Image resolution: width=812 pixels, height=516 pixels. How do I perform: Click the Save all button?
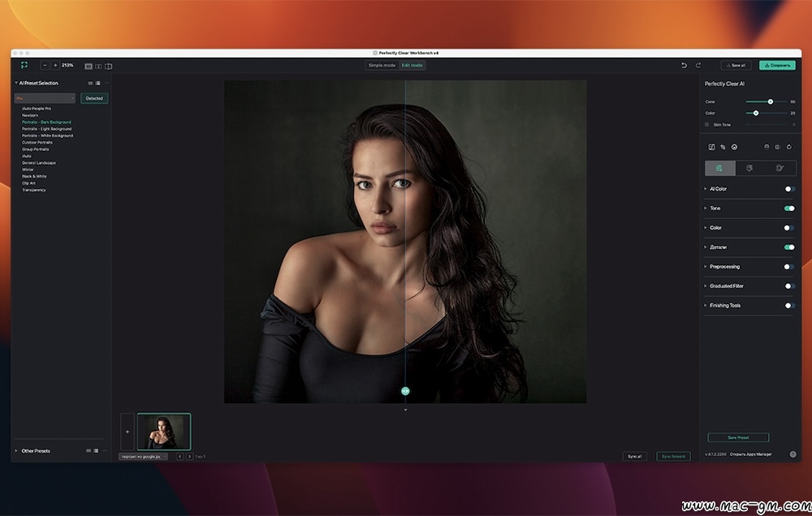click(736, 65)
